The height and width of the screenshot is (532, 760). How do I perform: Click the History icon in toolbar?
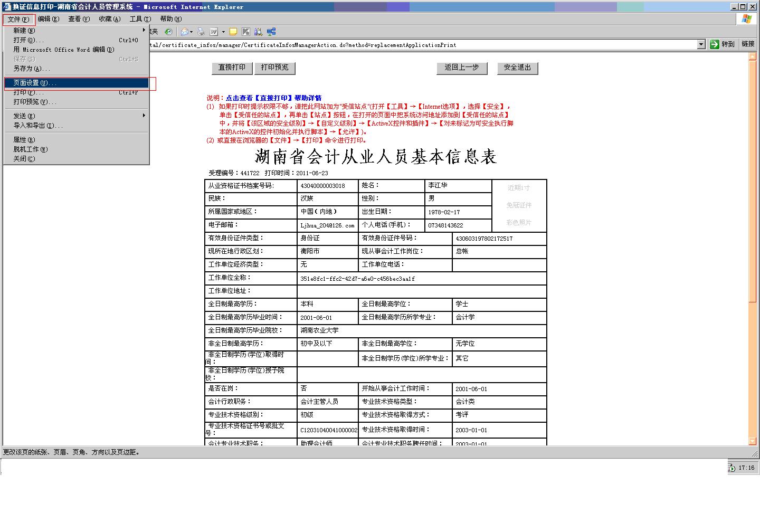coord(168,32)
